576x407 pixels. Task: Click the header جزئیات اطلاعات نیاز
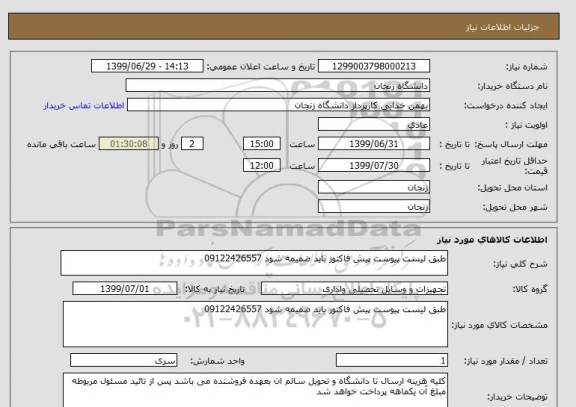click(x=502, y=27)
